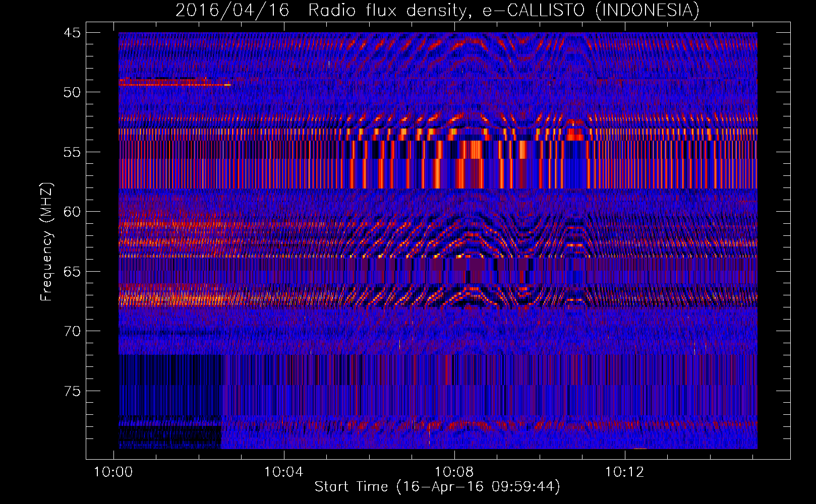Click the 'Frequency (MHZ)' axis label
This screenshot has height=504, width=816.
[46, 242]
